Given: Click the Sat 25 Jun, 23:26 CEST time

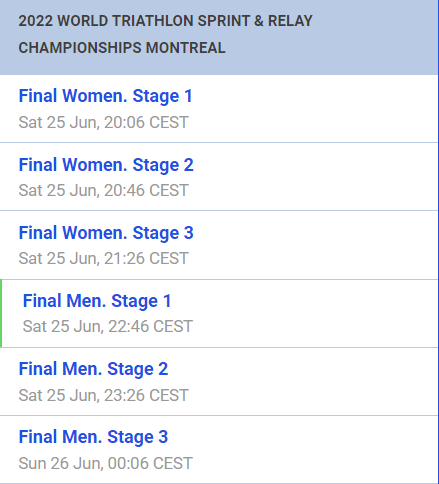Looking at the screenshot, I should [x=104, y=395].
